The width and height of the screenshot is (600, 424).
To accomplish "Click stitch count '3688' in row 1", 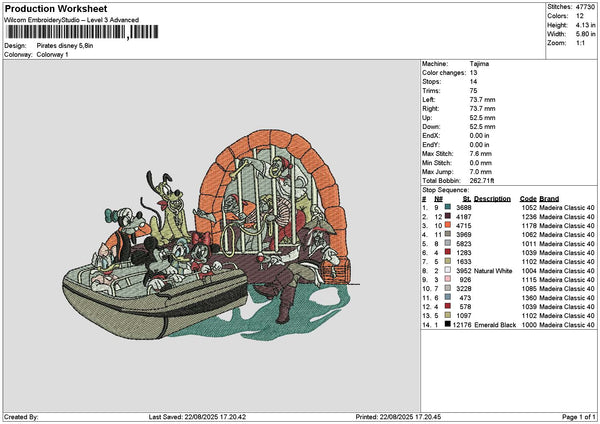I will [x=464, y=207].
